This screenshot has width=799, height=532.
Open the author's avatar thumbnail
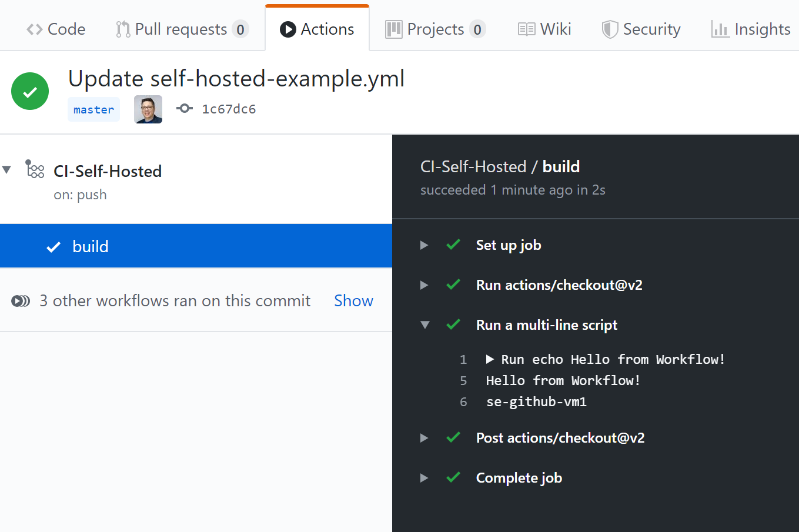click(148, 109)
